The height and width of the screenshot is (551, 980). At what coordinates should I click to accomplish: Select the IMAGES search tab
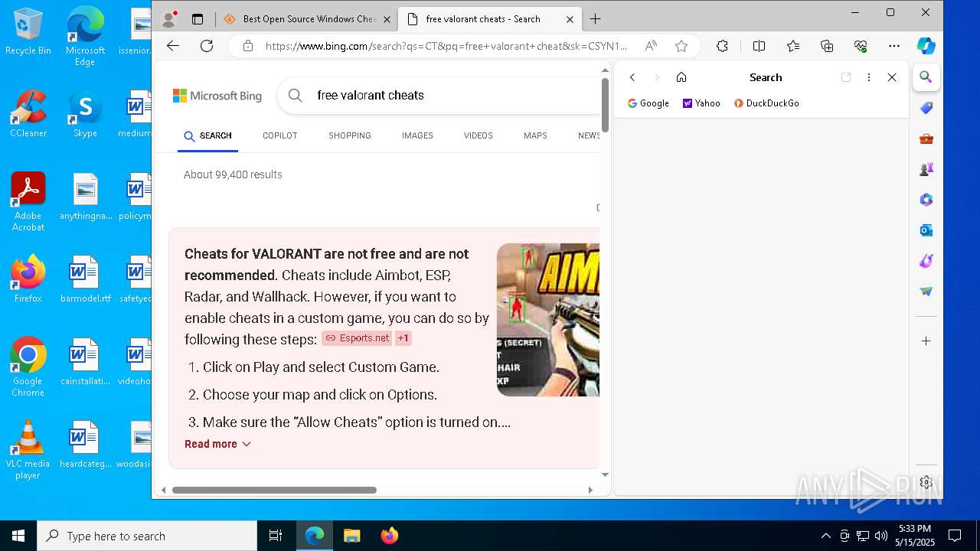pos(417,135)
